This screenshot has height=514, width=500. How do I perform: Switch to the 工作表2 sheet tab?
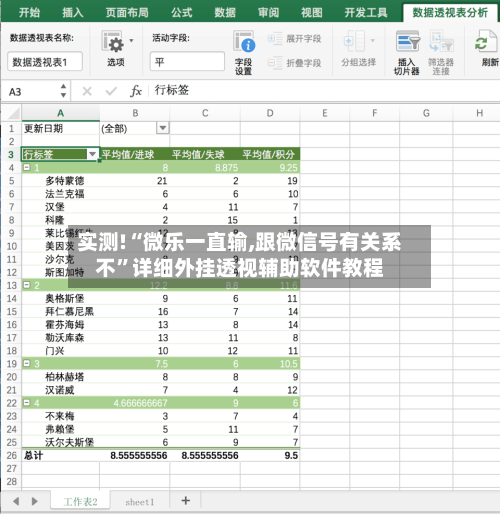click(x=80, y=502)
